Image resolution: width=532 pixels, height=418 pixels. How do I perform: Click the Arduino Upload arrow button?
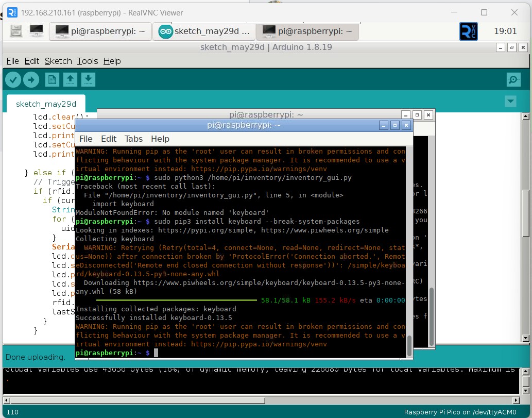pos(31,80)
